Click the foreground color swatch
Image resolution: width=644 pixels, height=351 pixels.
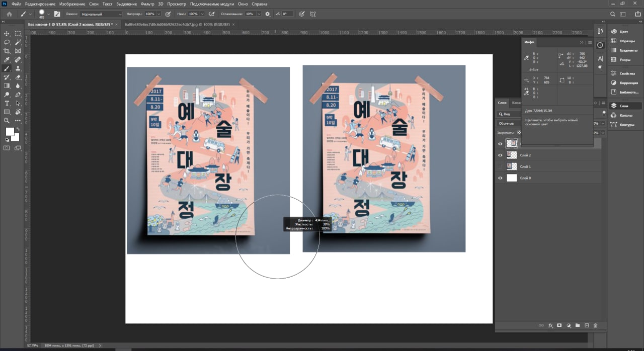9,132
